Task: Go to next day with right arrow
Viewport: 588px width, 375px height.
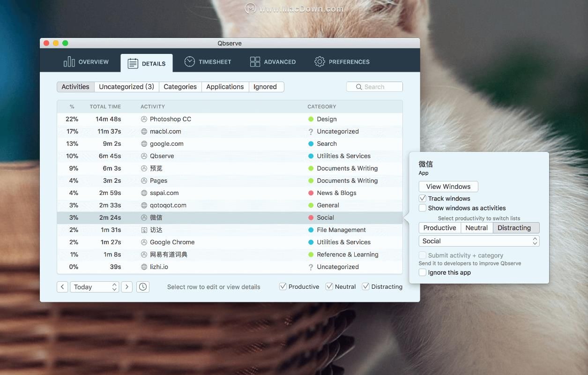Action: tap(127, 287)
